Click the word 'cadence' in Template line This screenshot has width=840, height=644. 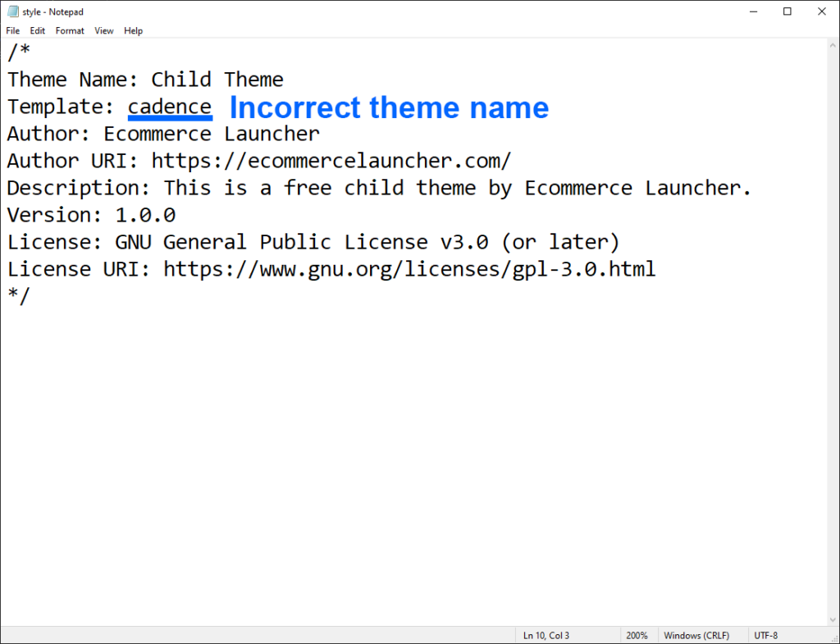tap(170, 107)
